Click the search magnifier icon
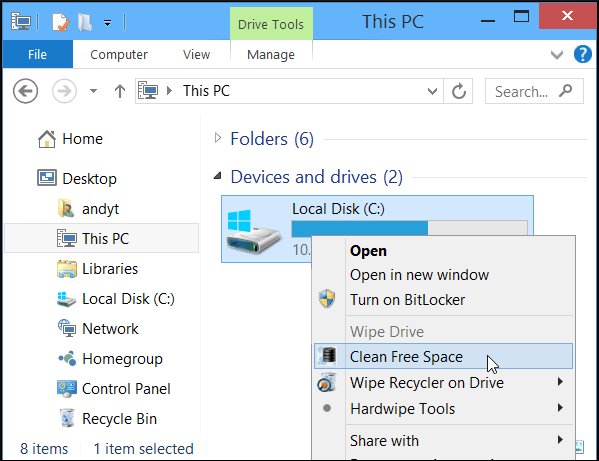The width and height of the screenshot is (599, 461). click(566, 91)
